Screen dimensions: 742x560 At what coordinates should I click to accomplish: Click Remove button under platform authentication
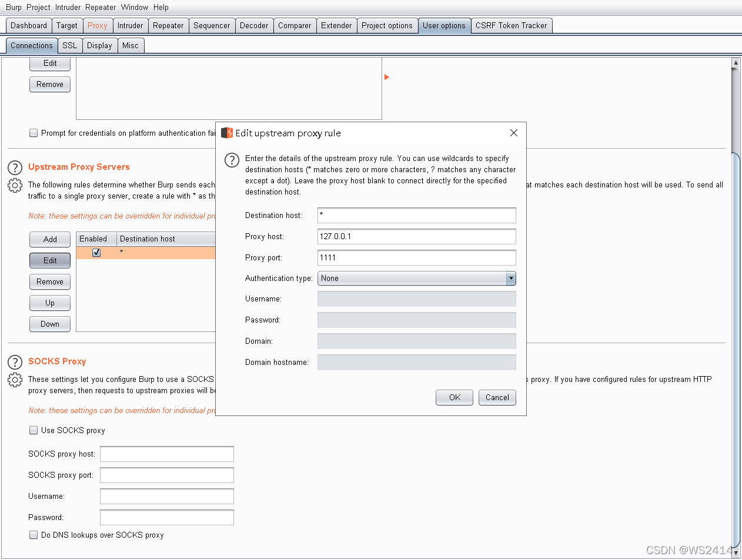[50, 84]
